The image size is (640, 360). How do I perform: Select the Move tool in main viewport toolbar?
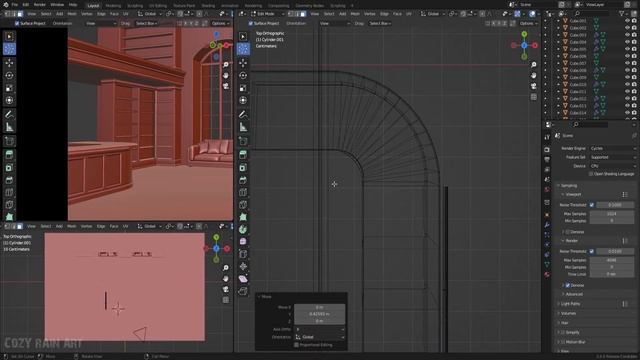click(x=243, y=63)
